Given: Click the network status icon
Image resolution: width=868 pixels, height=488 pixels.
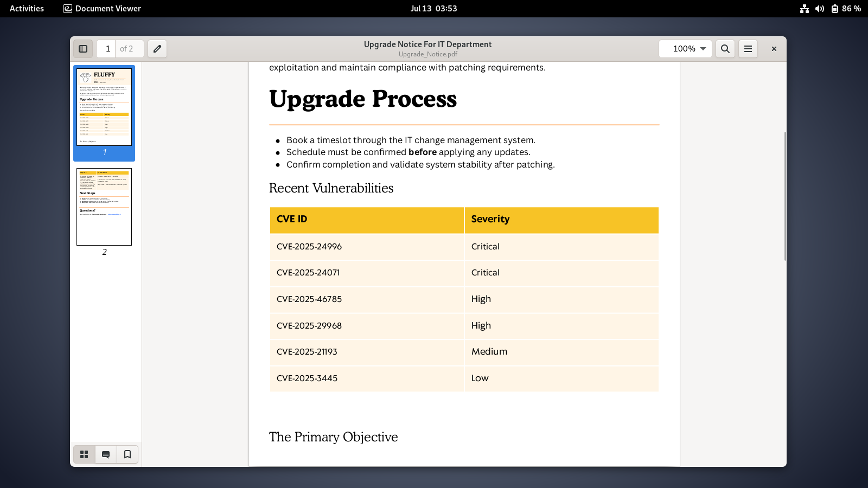Looking at the screenshot, I should click(x=805, y=9).
